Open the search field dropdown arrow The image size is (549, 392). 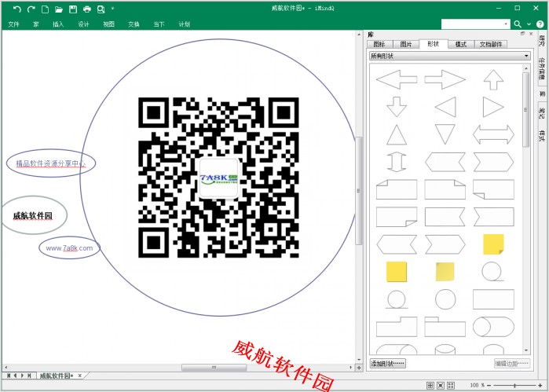[507, 24]
